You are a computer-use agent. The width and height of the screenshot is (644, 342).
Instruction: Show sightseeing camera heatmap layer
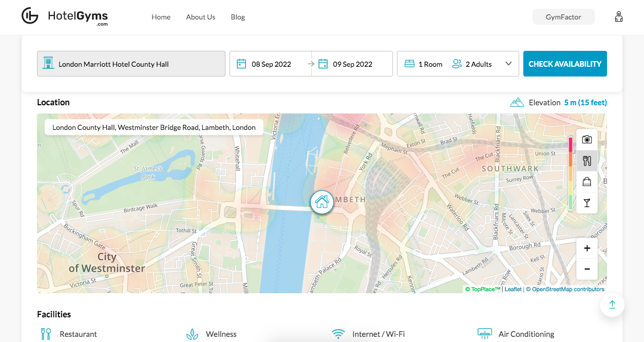[587, 140]
